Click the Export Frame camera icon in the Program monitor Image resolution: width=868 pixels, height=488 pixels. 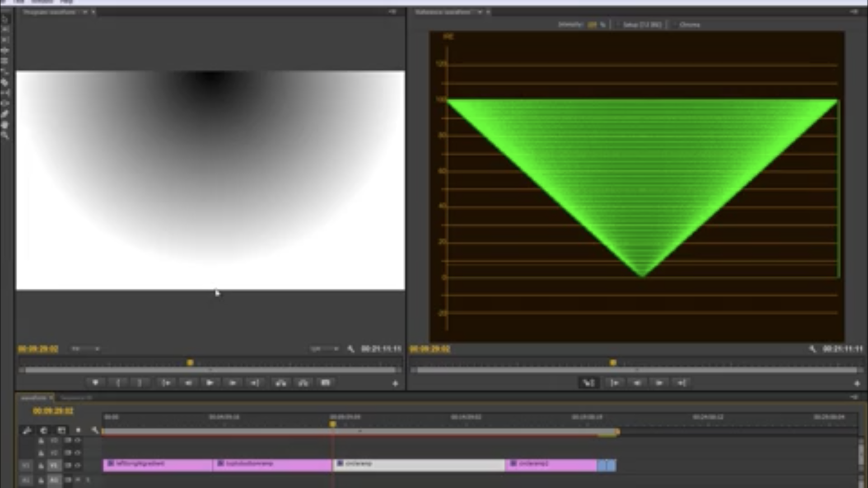325,382
